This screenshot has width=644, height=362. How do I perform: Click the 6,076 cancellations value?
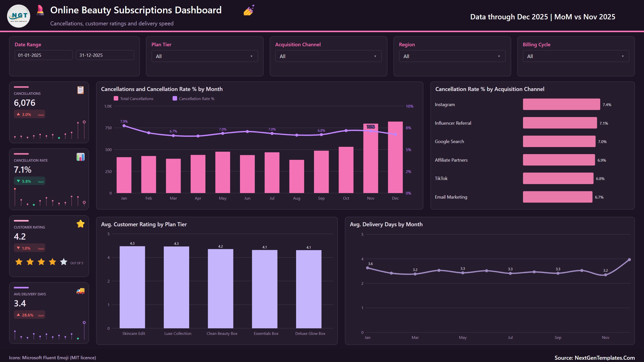25,103
